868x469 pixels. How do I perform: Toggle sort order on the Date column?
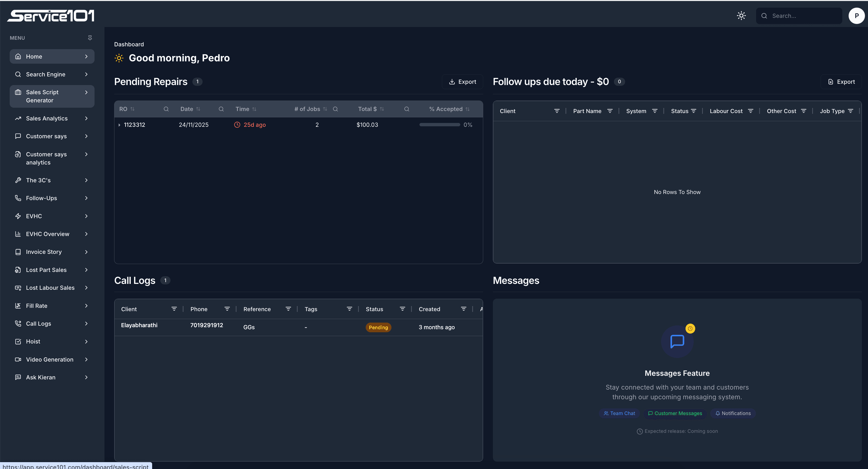click(198, 109)
